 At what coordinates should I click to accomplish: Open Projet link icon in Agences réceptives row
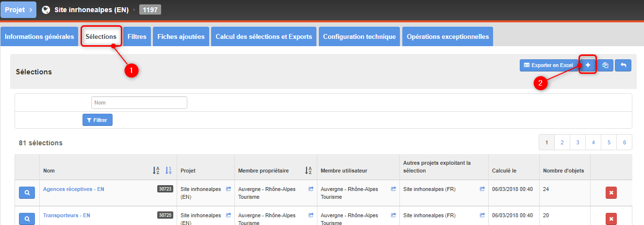pos(229,189)
